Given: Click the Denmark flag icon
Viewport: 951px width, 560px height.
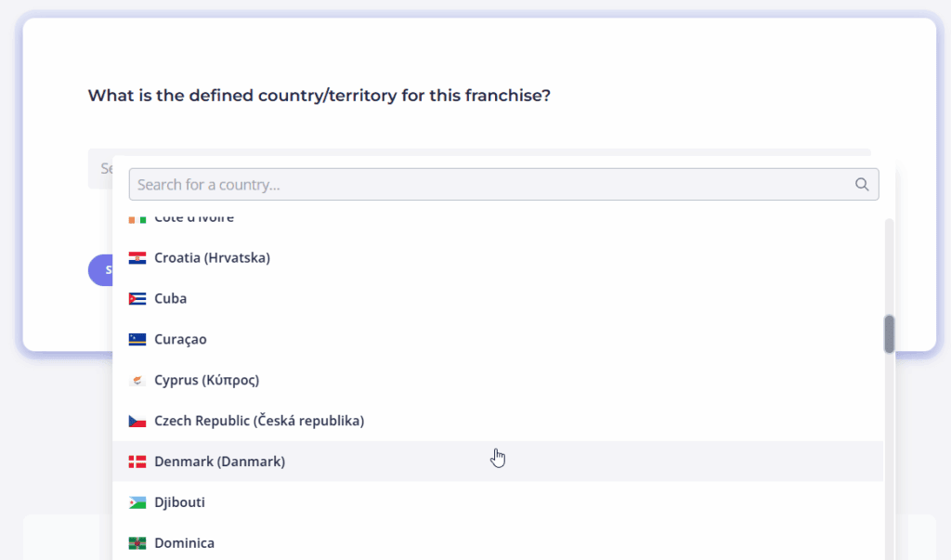Looking at the screenshot, I should click(137, 462).
